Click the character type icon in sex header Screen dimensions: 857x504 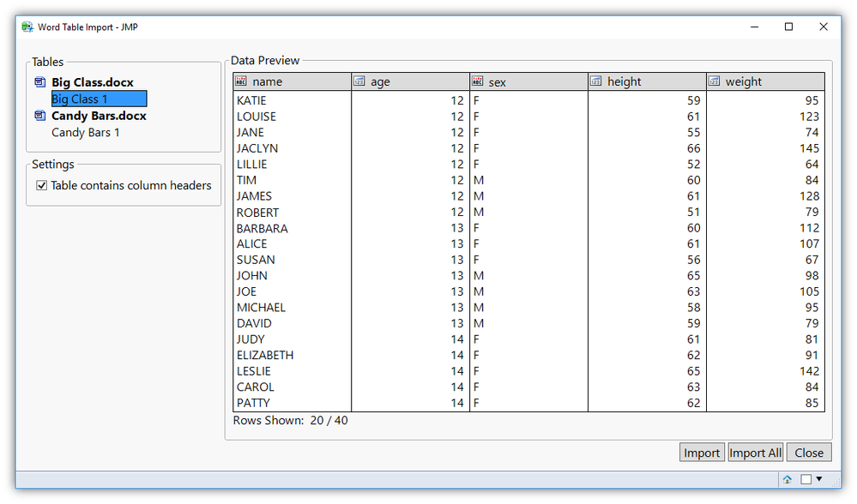click(477, 81)
